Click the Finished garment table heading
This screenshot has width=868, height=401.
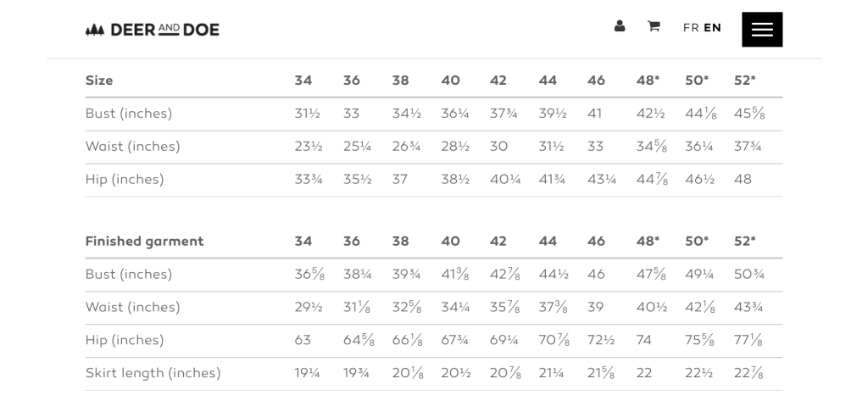pyautogui.click(x=144, y=241)
